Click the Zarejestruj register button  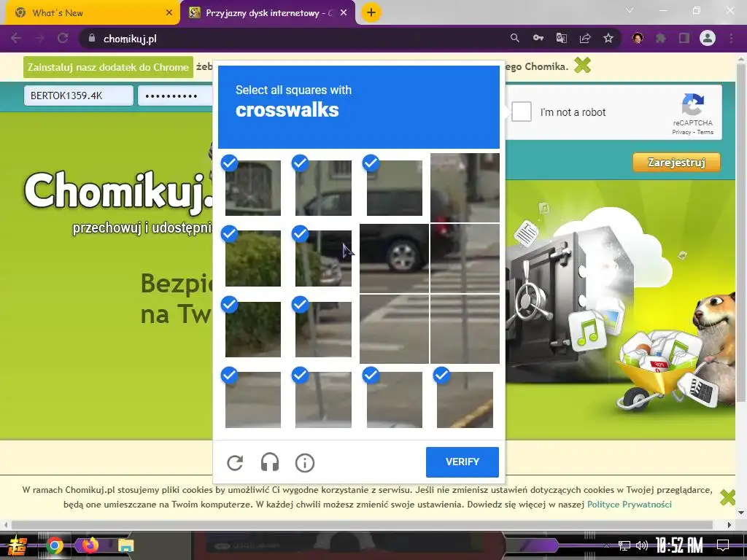676,163
